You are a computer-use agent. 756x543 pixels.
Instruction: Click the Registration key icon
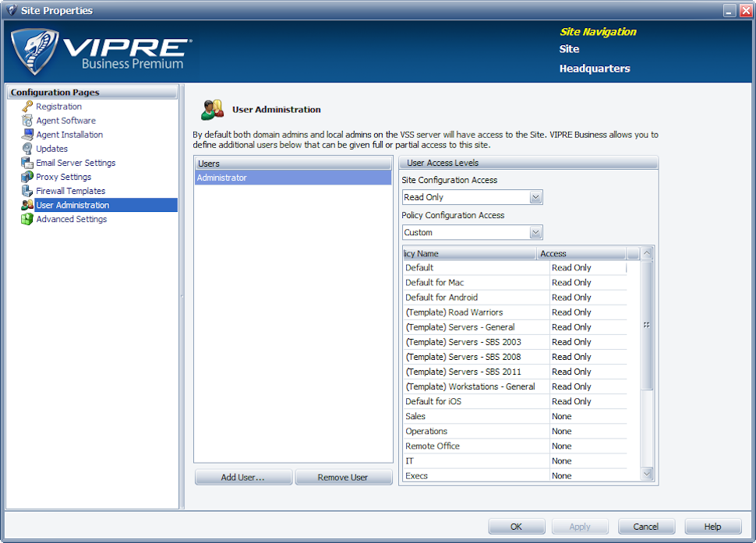[27, 107]
